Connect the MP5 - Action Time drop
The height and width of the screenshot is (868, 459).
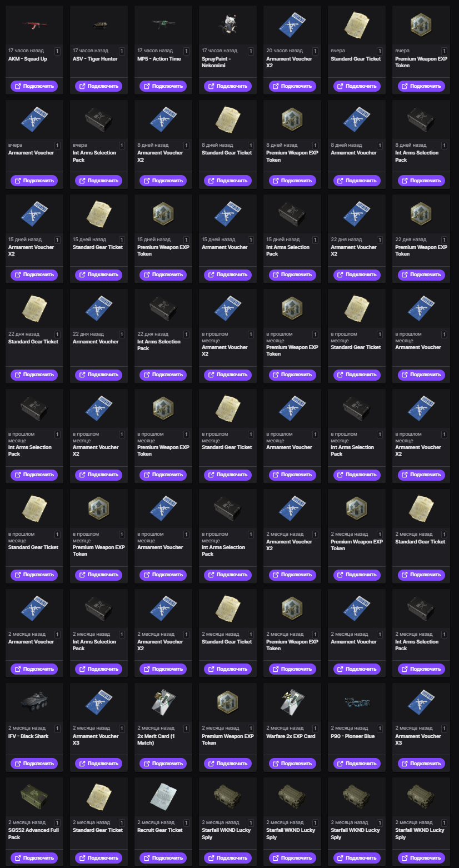pyautogui.click(x=163, y=86)
